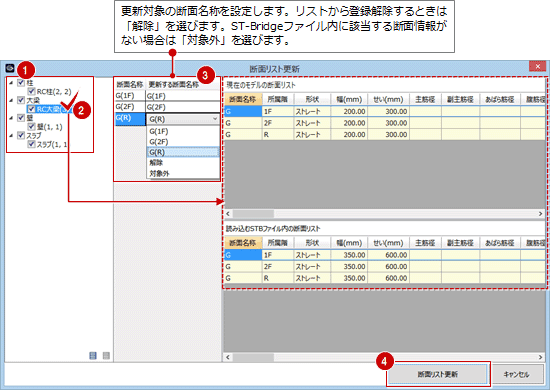
Task: Toggle the スラブ category checkbox
Action: click(21, 135)
